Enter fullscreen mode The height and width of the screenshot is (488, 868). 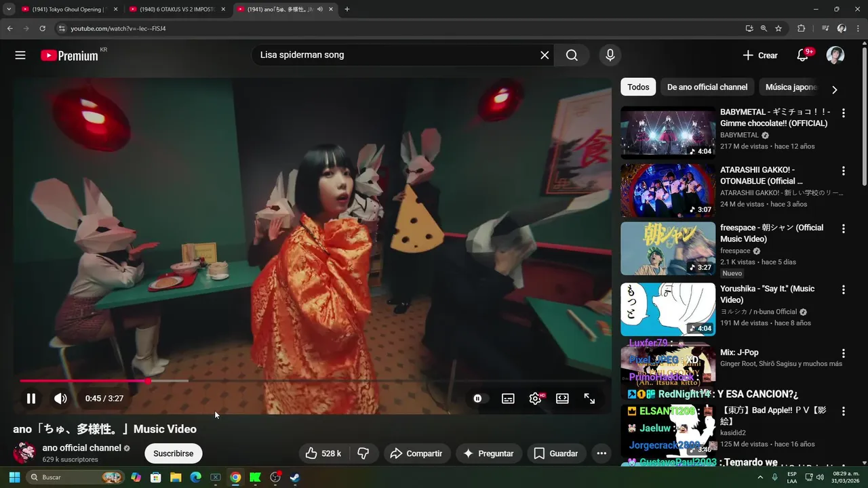[x=589, y=399]
